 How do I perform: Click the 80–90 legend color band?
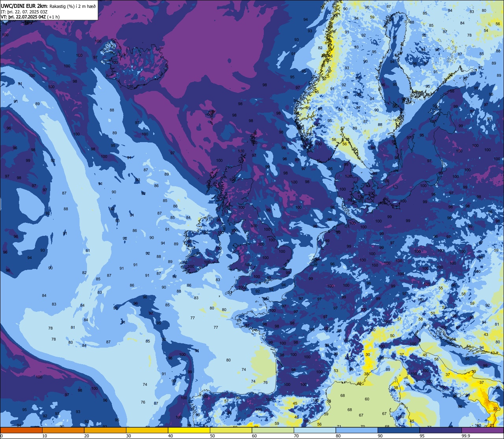click(357, 430)
